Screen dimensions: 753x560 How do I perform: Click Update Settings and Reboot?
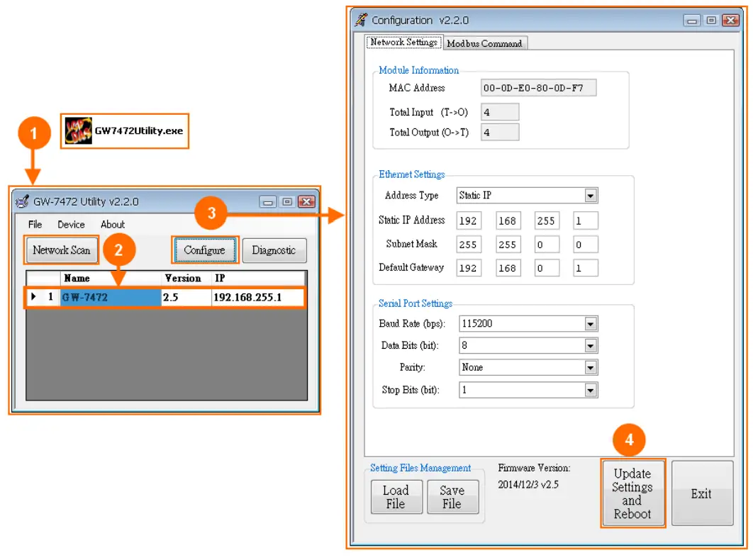632,493
